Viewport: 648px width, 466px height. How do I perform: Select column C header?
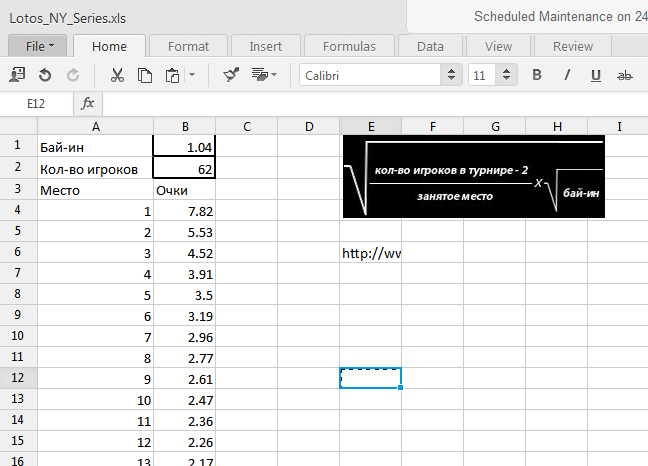click(x=247, y=126)
